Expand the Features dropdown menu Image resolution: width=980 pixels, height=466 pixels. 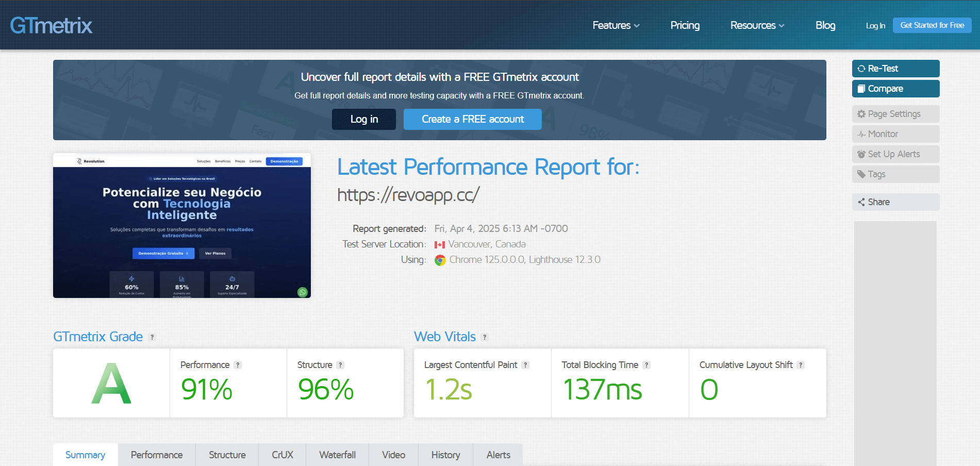tap(616, 25)
